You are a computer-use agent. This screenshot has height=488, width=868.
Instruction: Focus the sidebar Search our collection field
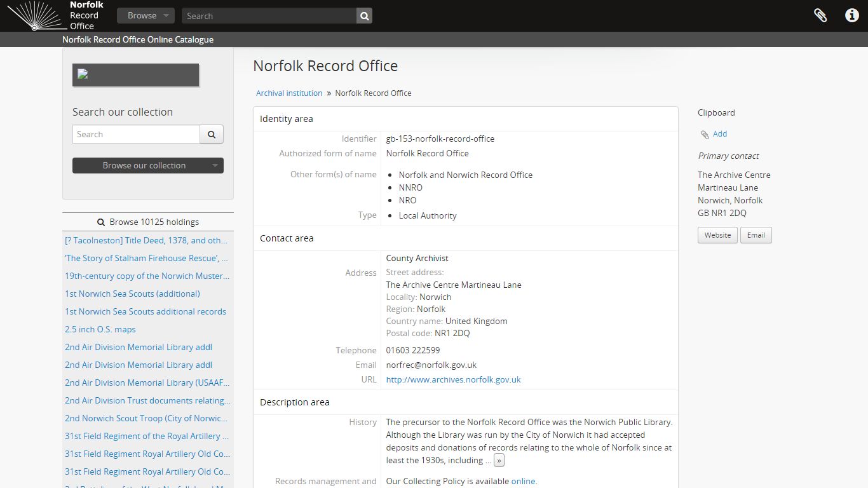(136, 134)
